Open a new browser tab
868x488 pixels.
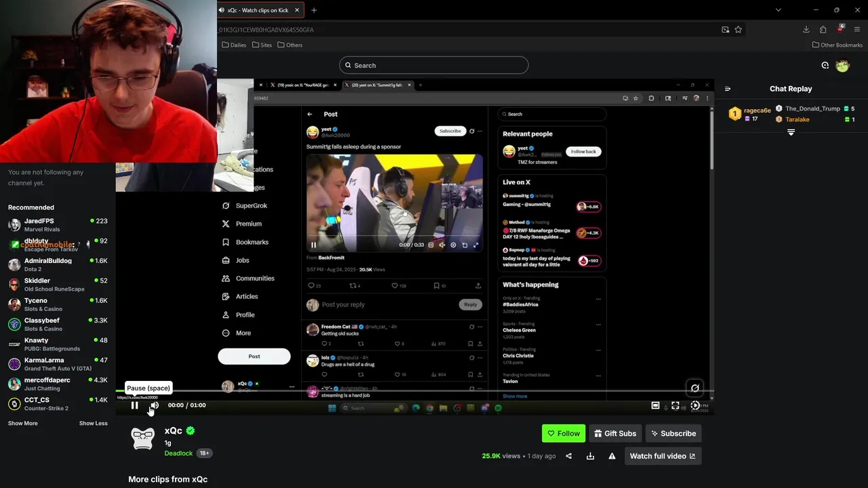pos(313,10)
